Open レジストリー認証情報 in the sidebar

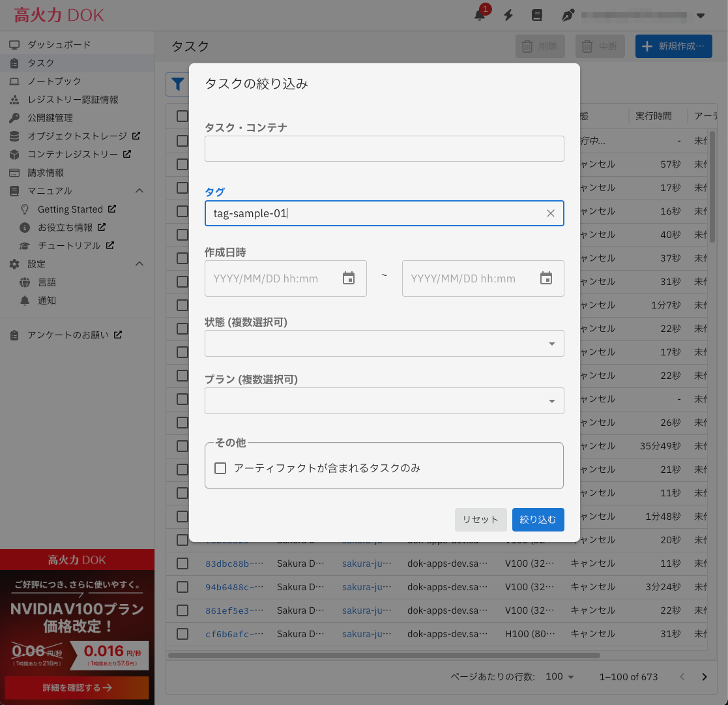pos(77,99)
